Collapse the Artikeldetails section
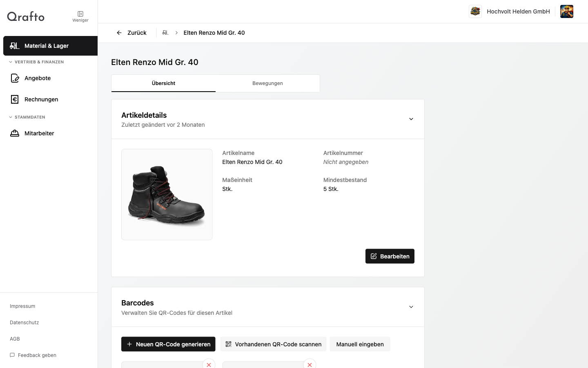This screenshot has height=368, width=588. pyautogui.click(x=411, y=119)
